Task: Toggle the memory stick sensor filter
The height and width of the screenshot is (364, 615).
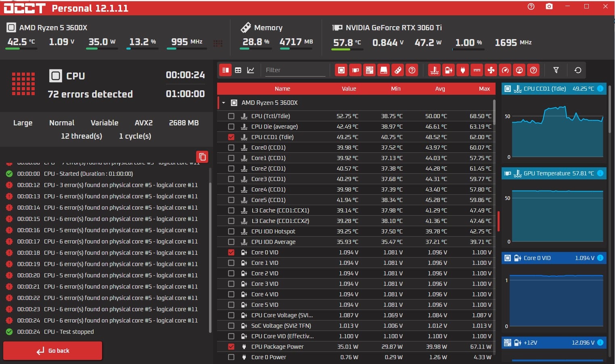Action: 398,70
